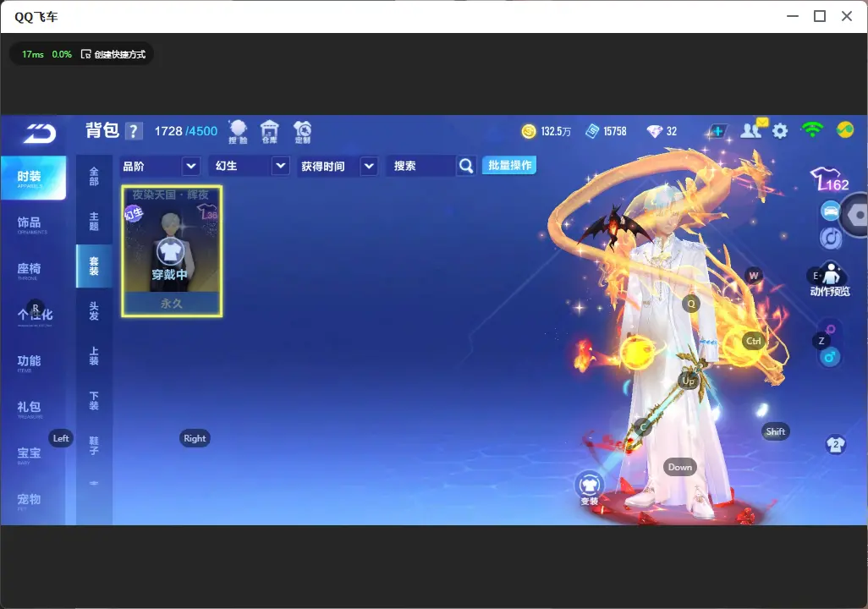Click 创建快捷方式 create shortcut button
The width and height of the screenshot is (868, 609).
pyautogui.click(x=113, y=54)
